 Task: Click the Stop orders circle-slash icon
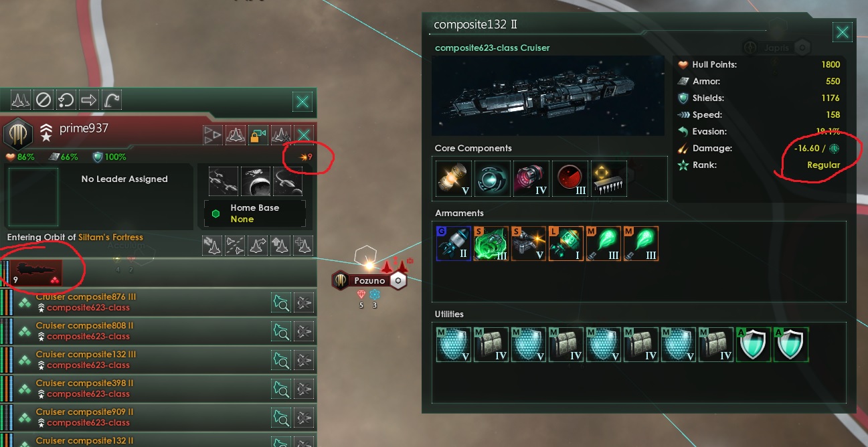(x=43, y=100)
